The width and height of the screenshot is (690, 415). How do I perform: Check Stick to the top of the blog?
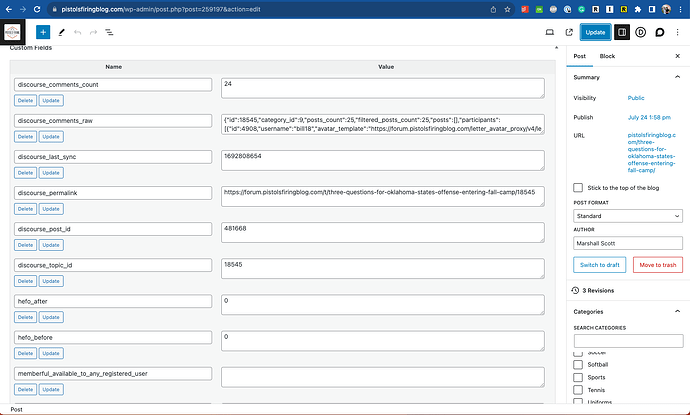[578, 187]
